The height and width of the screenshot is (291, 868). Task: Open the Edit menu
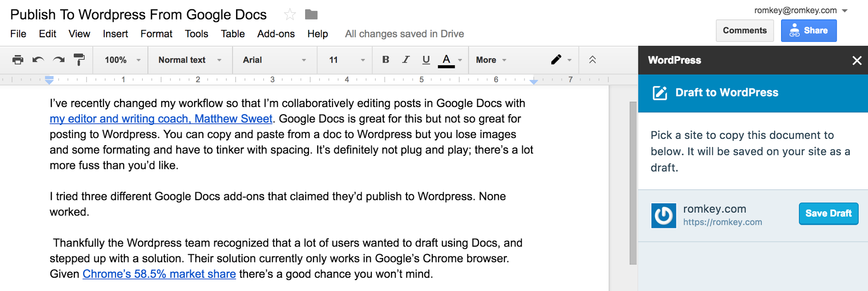(47, 34)
